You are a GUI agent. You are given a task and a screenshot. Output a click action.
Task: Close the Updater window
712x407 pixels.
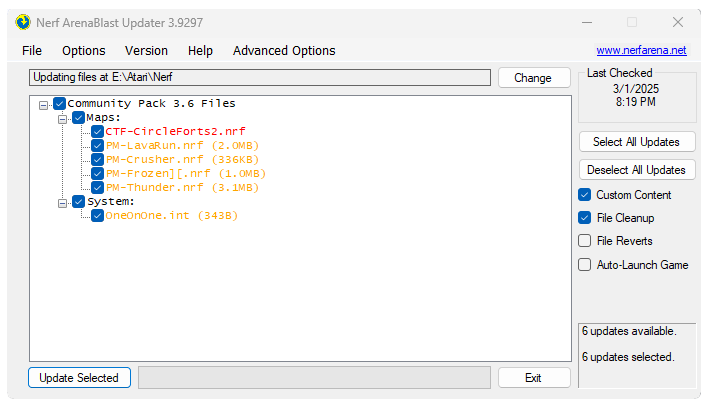tap(677, 22)
